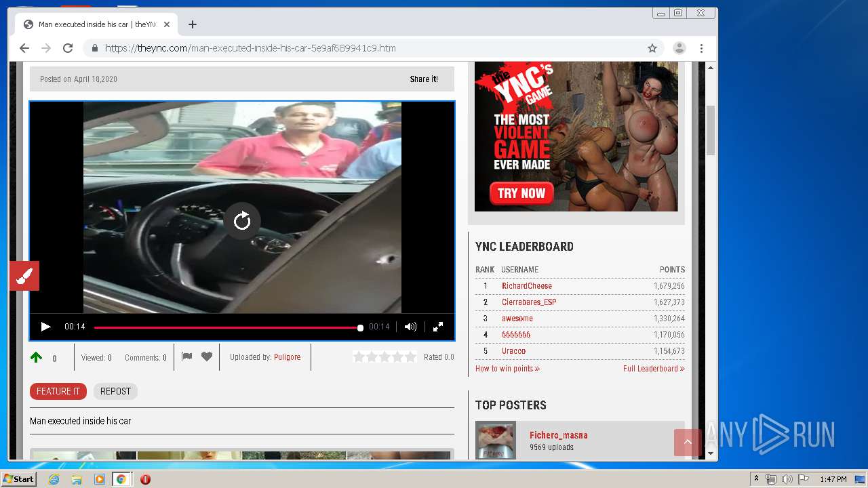Rate the video one star
868x488 pixels.
(359, 357)
